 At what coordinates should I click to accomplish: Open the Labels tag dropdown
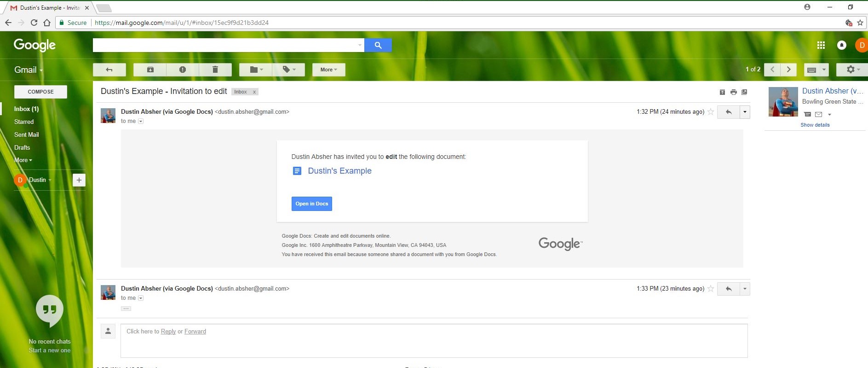click(x=288, y=70)
